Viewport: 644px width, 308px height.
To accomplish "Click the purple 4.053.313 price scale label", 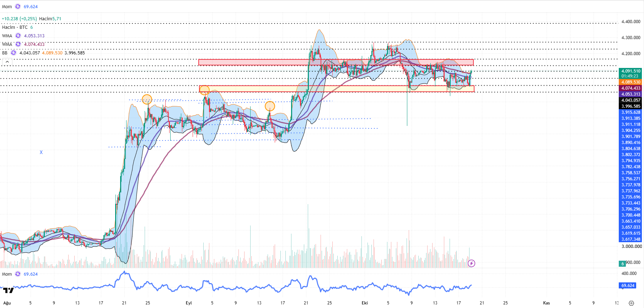I will (630, 94).
